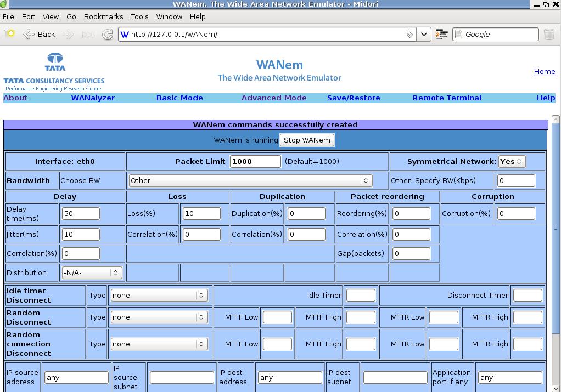The height and width of the screenshot is (392, 561).
Task: Open the Distribution -N/A- dropdown
Action: point(92,273)
